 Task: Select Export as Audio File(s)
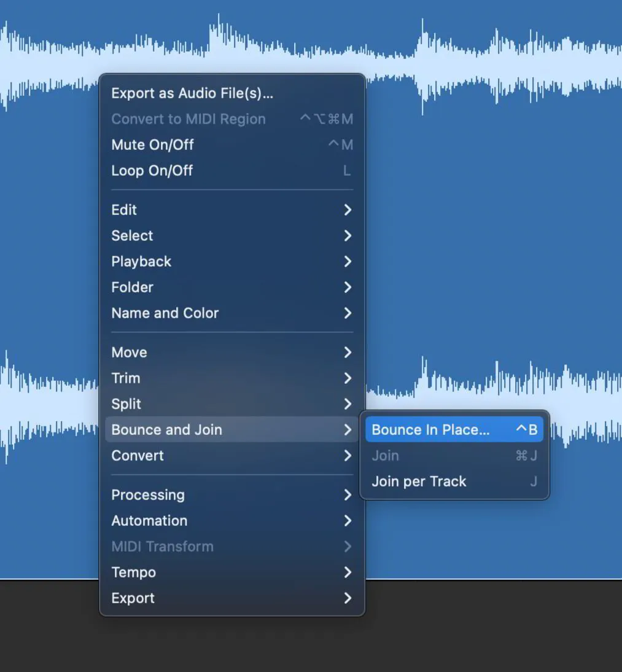(192, 93)
